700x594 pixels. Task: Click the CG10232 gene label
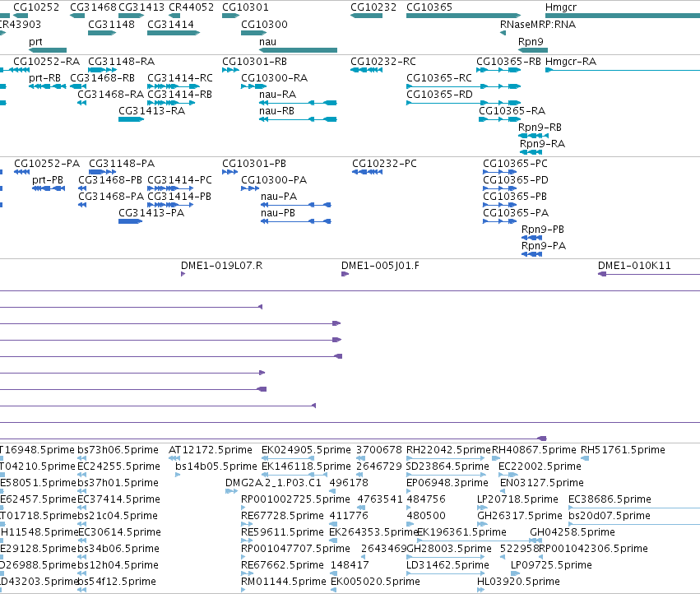(373, 7)
